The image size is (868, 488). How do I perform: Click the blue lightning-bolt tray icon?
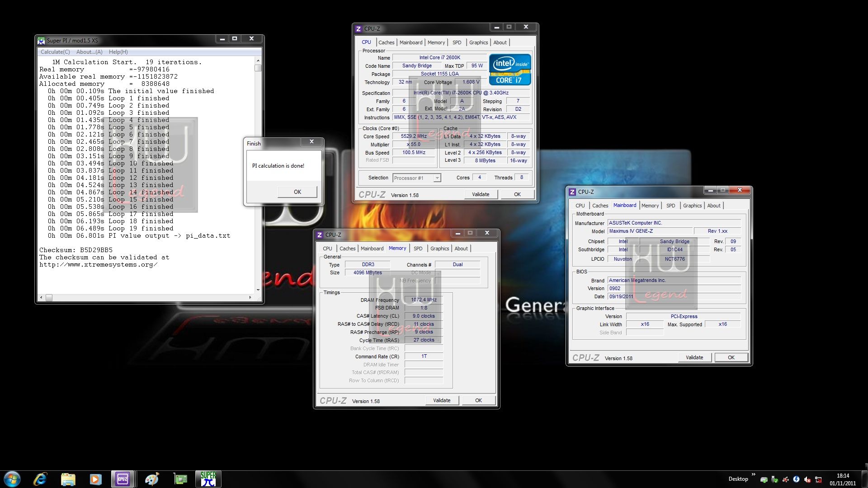(796, 479)
